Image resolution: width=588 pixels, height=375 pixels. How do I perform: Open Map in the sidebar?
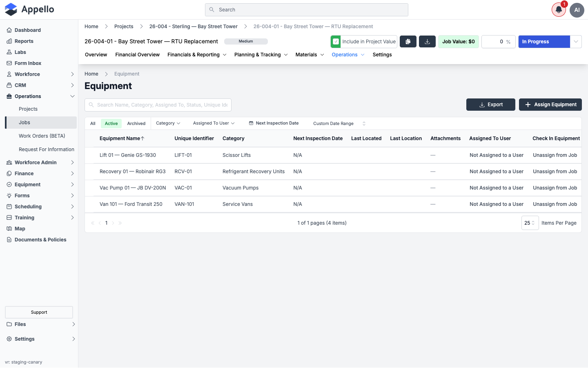point(20,229)
